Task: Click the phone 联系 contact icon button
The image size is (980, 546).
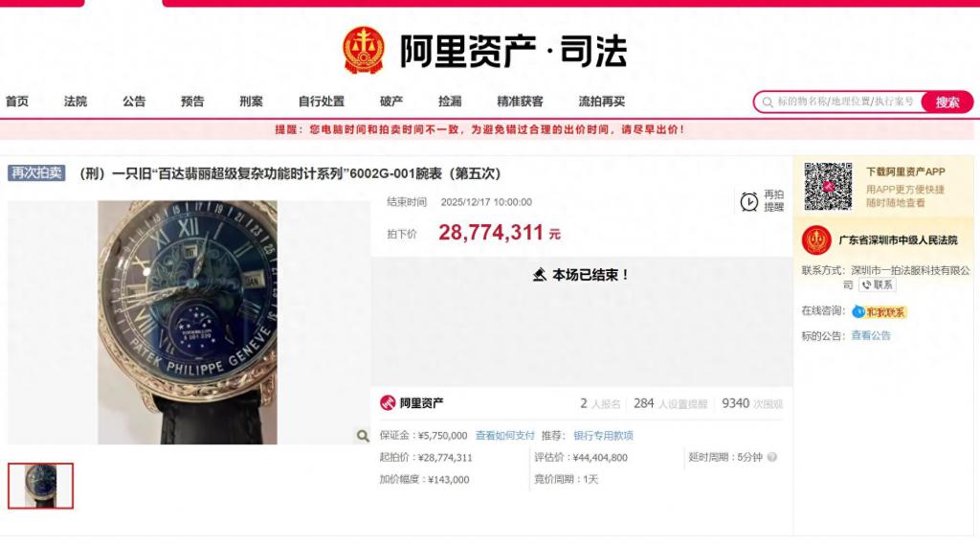Action: (877, 285)
